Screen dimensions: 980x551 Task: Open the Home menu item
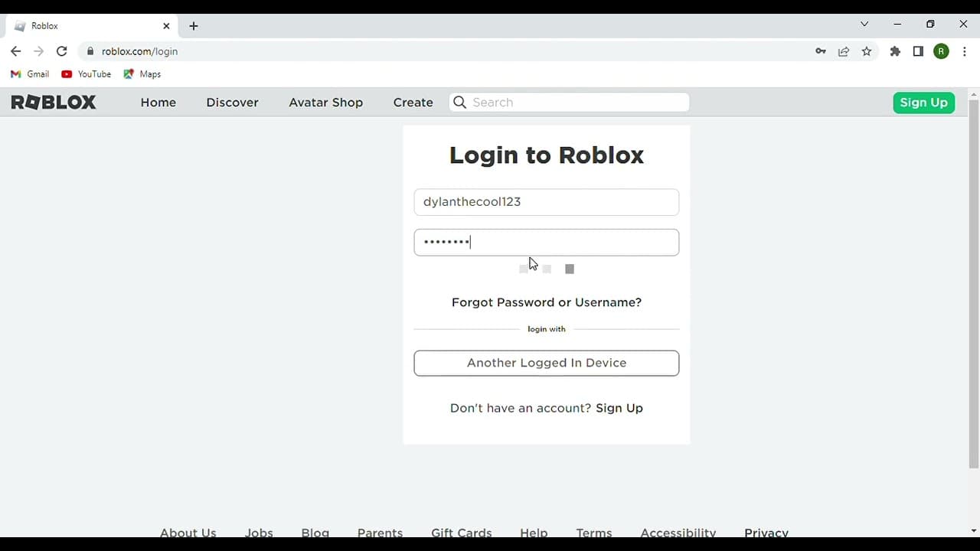coord(158,103)
